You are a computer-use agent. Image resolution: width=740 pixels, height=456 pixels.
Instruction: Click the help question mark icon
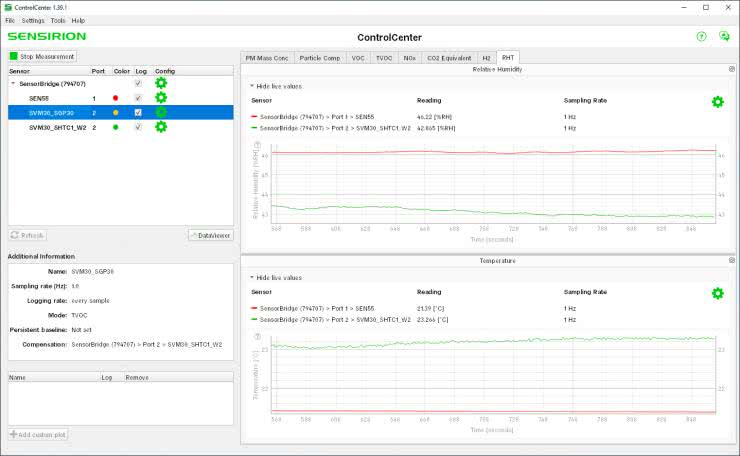[x=702, y=36]
